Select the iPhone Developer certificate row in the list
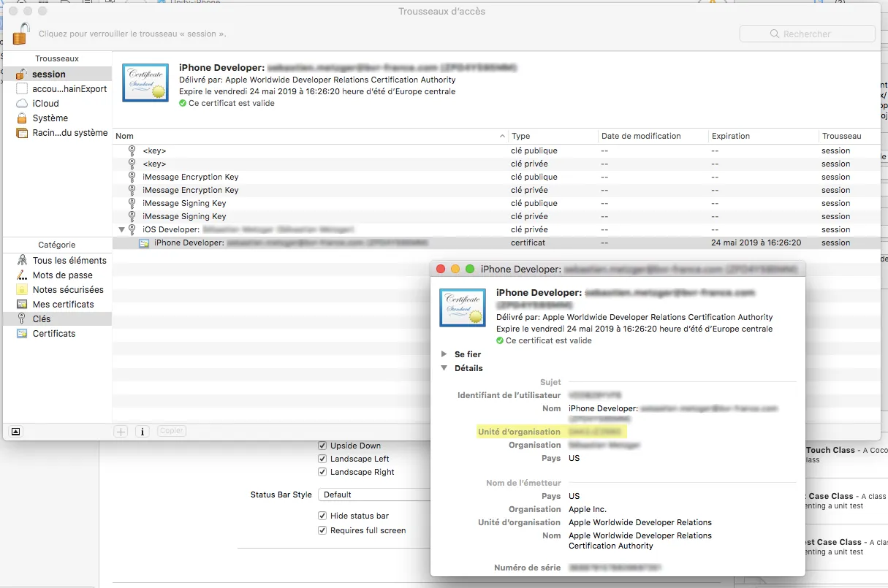888x588 pixels. click(496, 243)
